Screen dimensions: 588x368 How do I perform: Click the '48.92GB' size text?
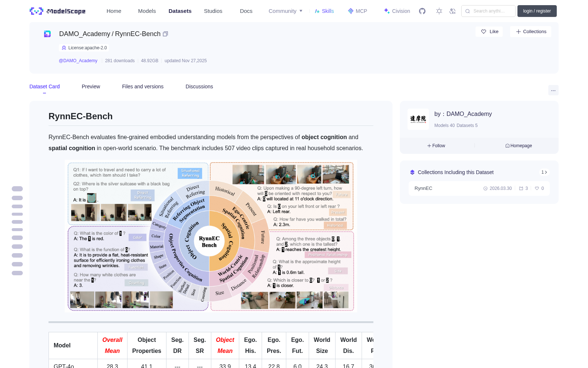pyautogui.click(x=150, y=61)
